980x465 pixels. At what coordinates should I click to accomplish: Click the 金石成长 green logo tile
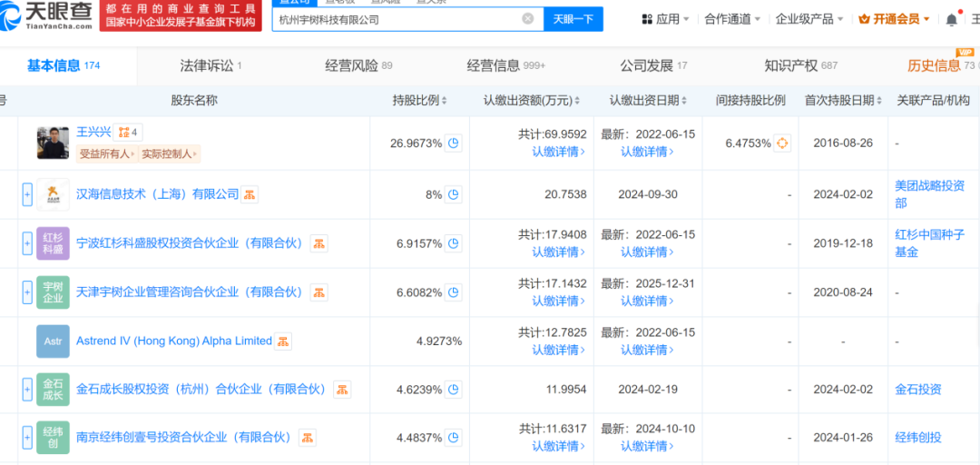pyautogui.click(x=54, y=390)
